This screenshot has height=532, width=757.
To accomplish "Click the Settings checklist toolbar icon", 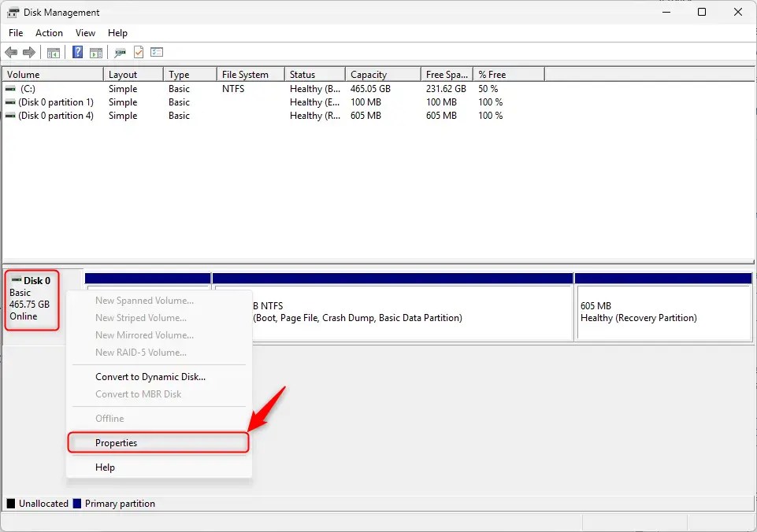I will pos(157,52).
